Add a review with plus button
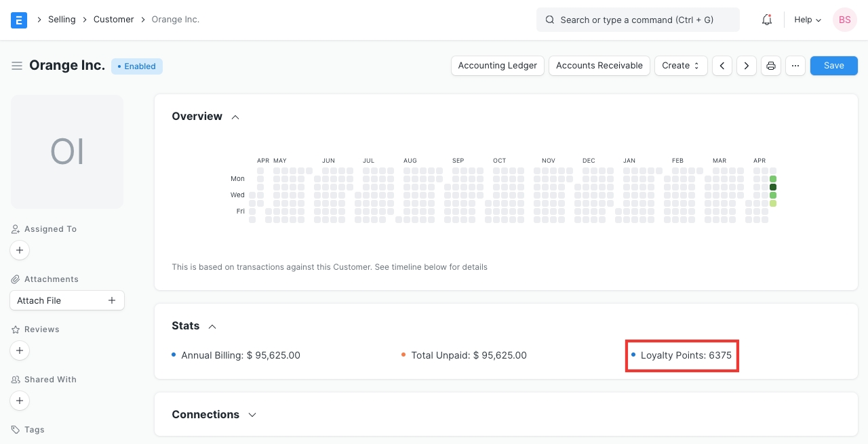The width and height of the screenshot is (868, 444). tap(20, 350)
